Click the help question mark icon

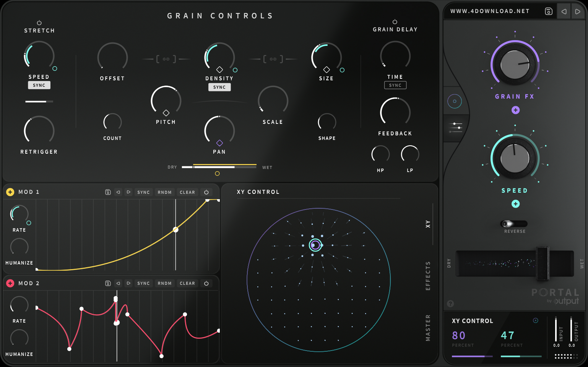[x=450, y=304]
